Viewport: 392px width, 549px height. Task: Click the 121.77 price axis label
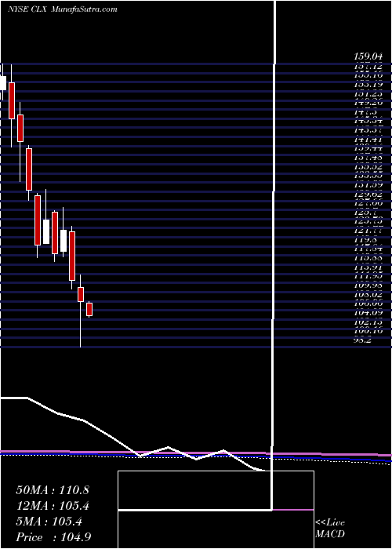pyautogui.click(x=368, y=231)
